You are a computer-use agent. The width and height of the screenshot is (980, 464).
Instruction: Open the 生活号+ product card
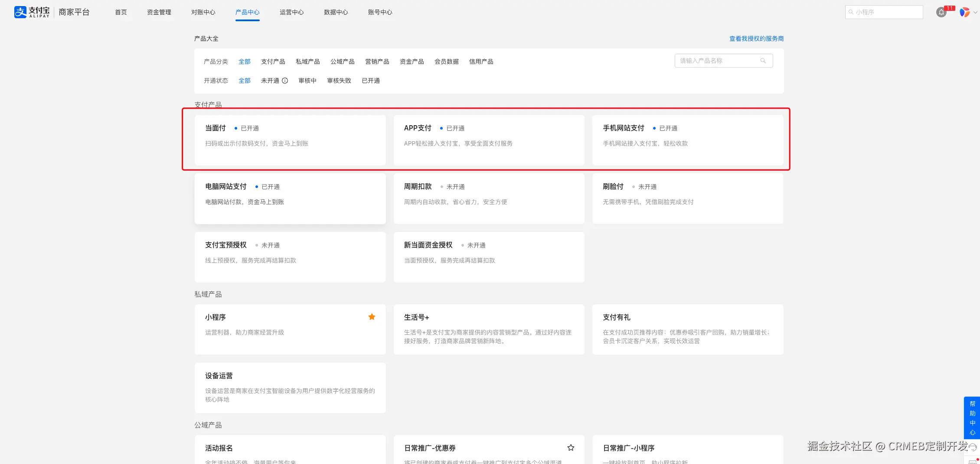[489, 329]
